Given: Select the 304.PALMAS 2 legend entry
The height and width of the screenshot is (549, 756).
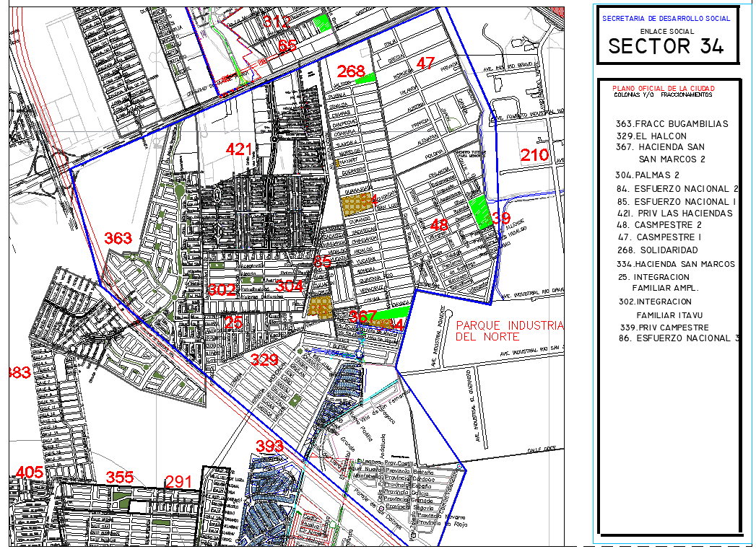Looking at the screenshot, I should pos(647,175).
